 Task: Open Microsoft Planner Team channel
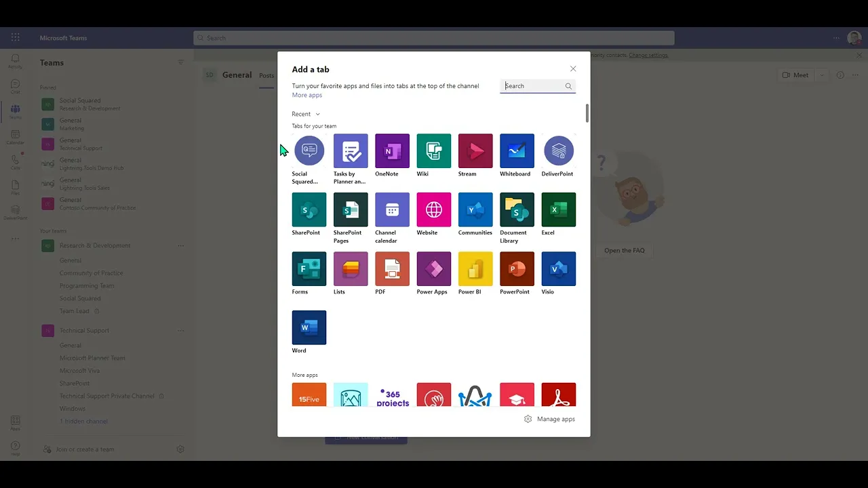92,358
